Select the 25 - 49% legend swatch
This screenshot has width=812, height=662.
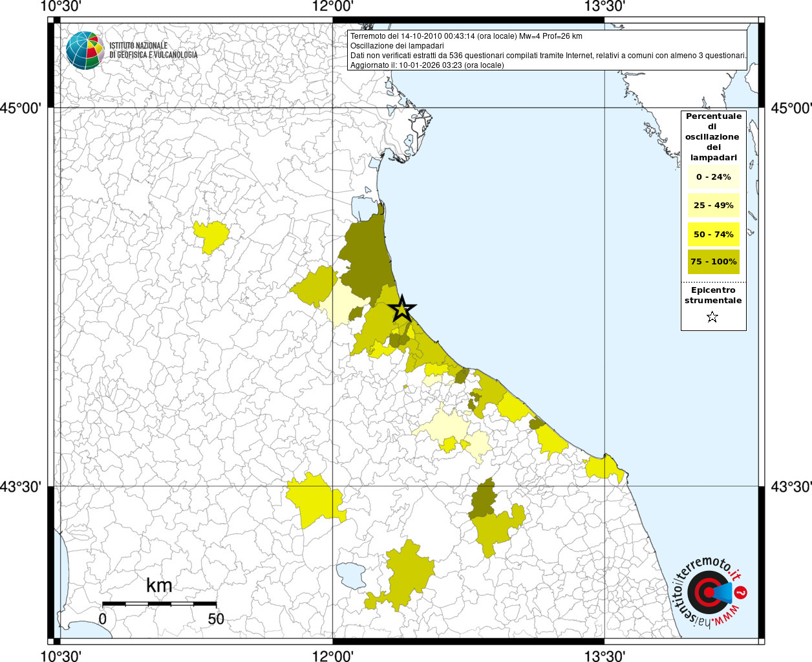click(713, 205)
